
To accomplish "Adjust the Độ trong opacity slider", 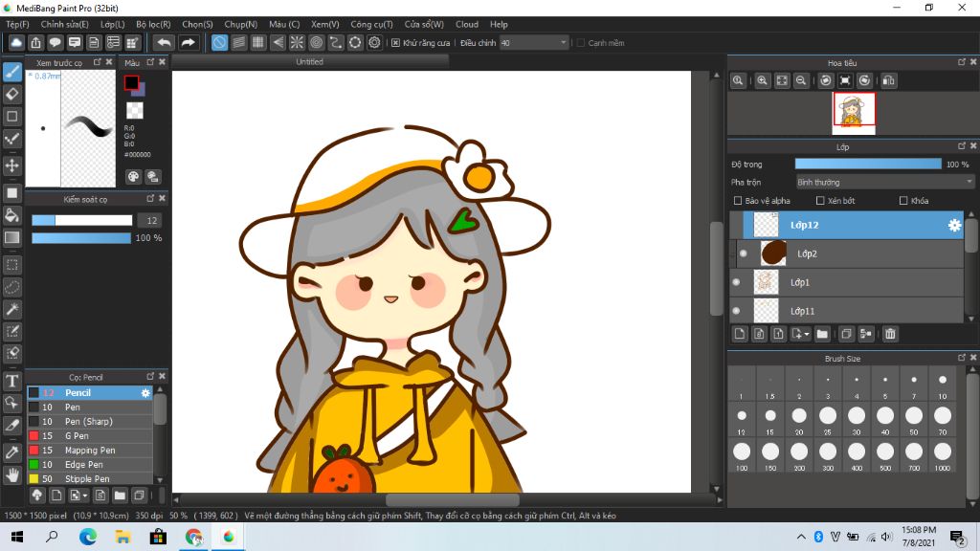I will point(867,164).
